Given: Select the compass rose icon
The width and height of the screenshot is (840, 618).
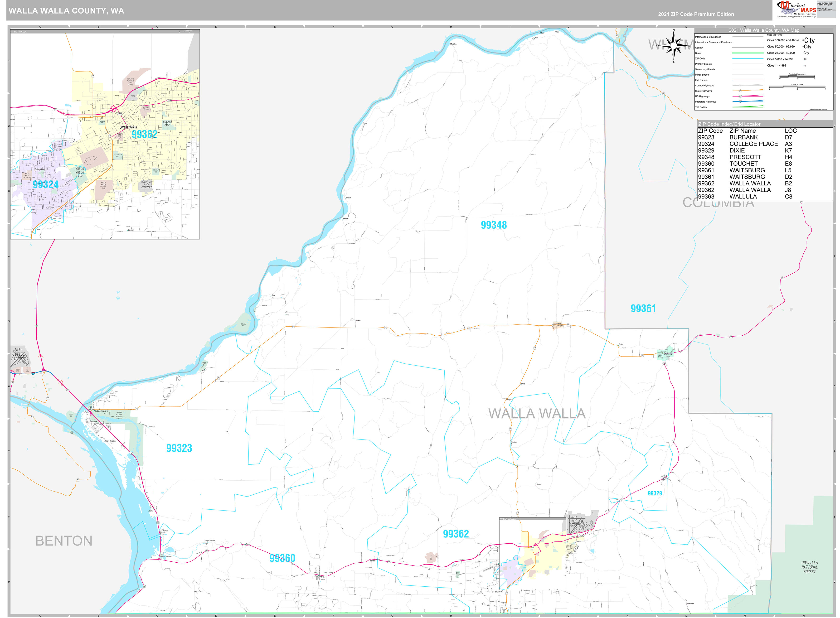Looking at the screenshot, I should pos(674,45).
